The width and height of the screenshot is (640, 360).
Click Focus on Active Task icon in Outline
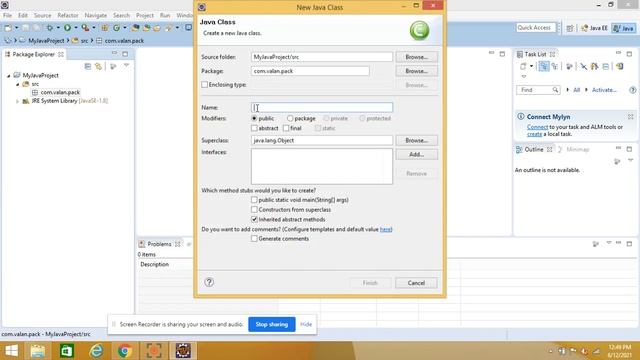click(617, 161)
